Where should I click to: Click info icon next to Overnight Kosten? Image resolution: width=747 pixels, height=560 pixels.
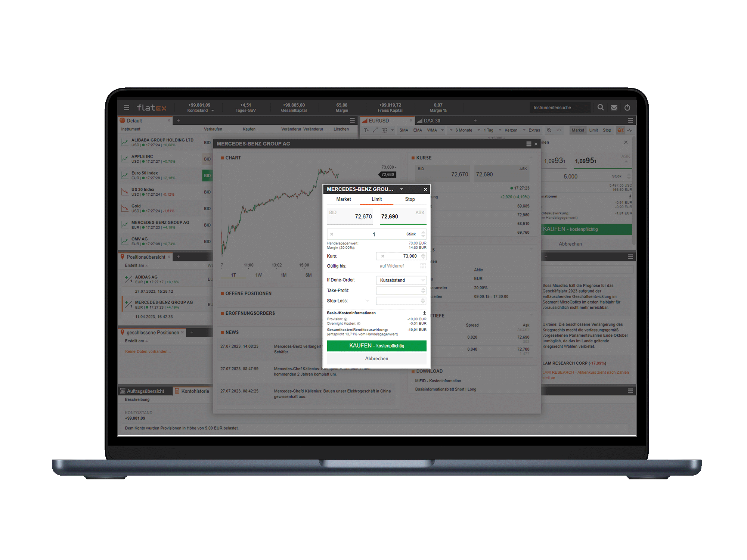tap(359, 324)
